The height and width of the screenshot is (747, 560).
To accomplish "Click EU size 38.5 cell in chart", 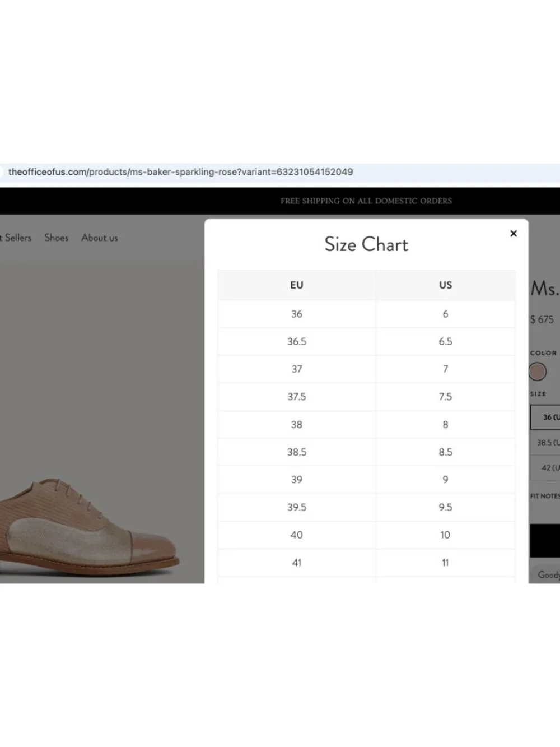I will [x=297, y=452].
